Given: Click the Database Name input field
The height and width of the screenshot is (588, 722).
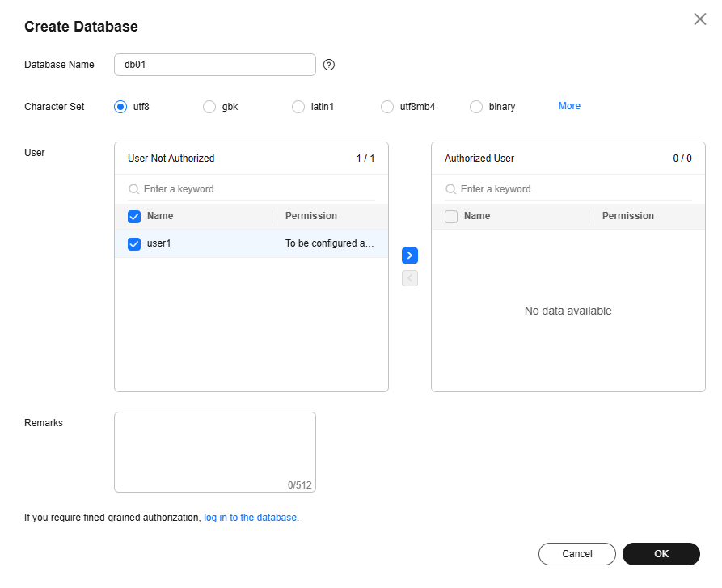Looking at the screenshot, I should [214, 65].
